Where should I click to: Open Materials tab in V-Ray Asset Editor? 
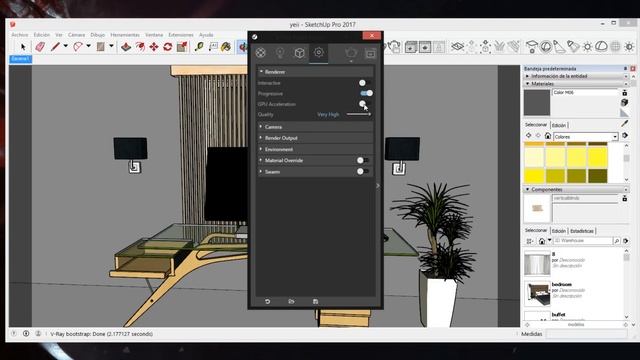260,53
